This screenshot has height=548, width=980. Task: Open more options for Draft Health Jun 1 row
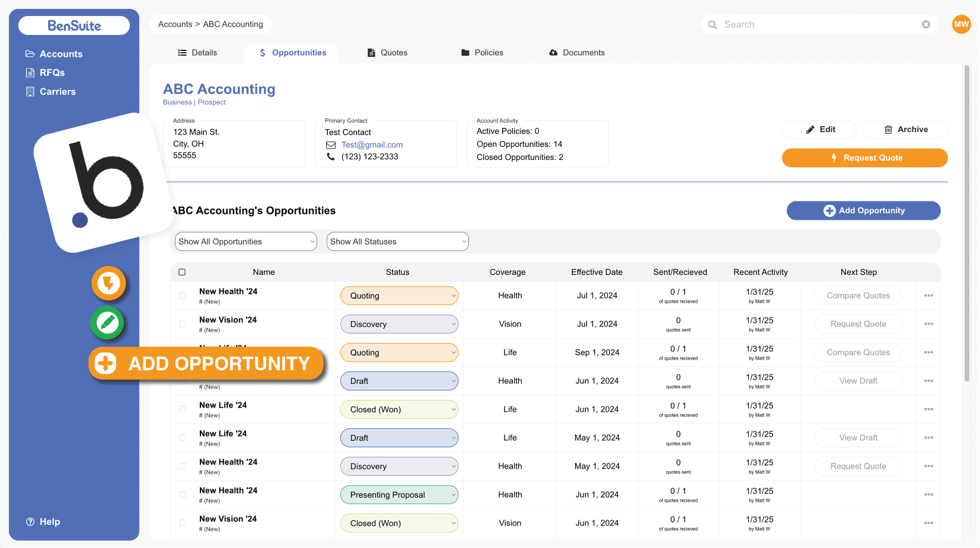point(928,381)
